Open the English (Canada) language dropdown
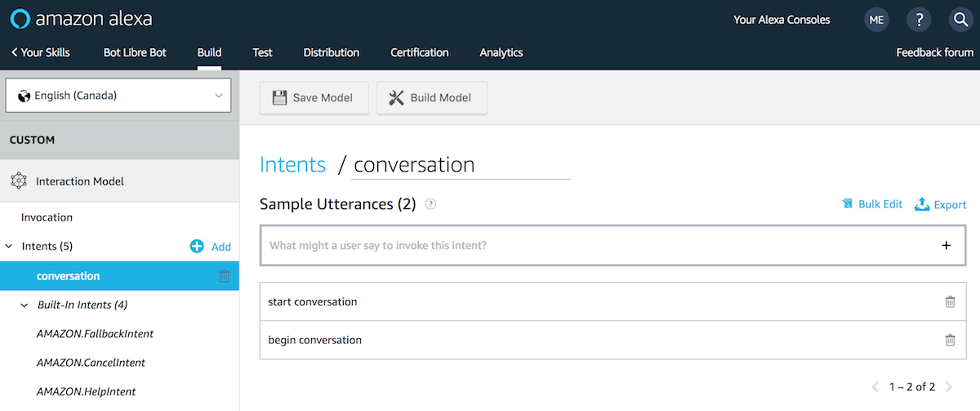This screenshot has height=411, width=980. [x=118, y=96]
